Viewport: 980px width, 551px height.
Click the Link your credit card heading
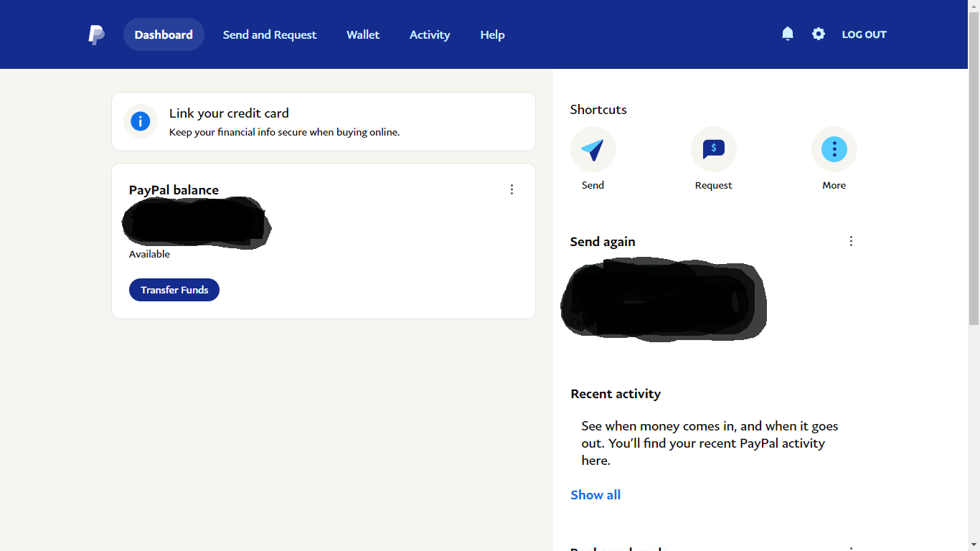click(x=229, y=113)
